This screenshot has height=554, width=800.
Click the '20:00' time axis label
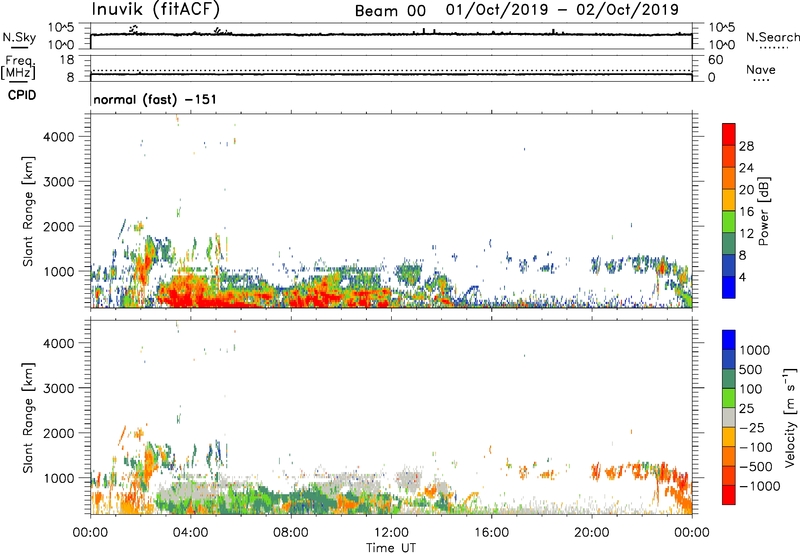591,533
